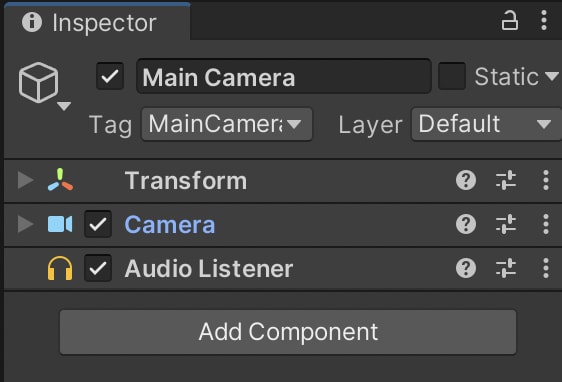This screenshot has width=562, height=382.
Task: Open the Inspector panel three-dot menu
Action: (544, 20)
